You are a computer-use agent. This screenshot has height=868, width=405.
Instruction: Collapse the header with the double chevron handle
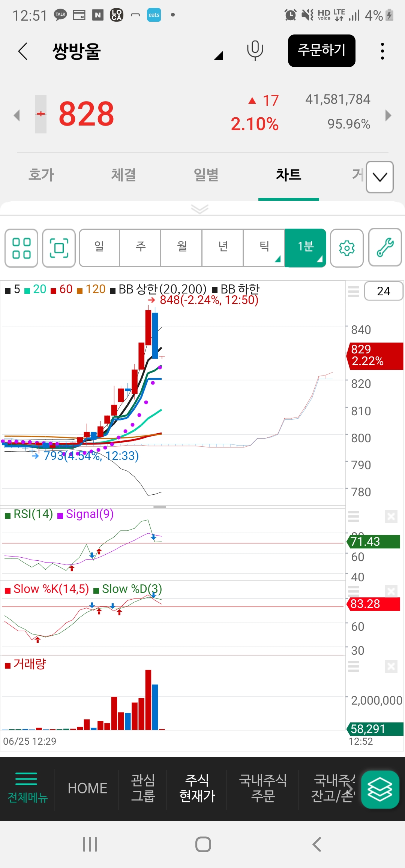[x=199, y=209]
